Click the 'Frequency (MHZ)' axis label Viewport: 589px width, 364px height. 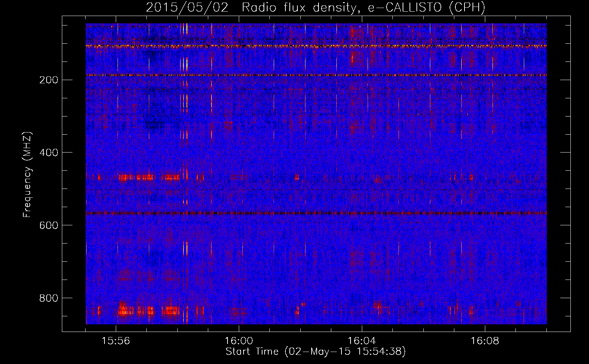[27, 175]
